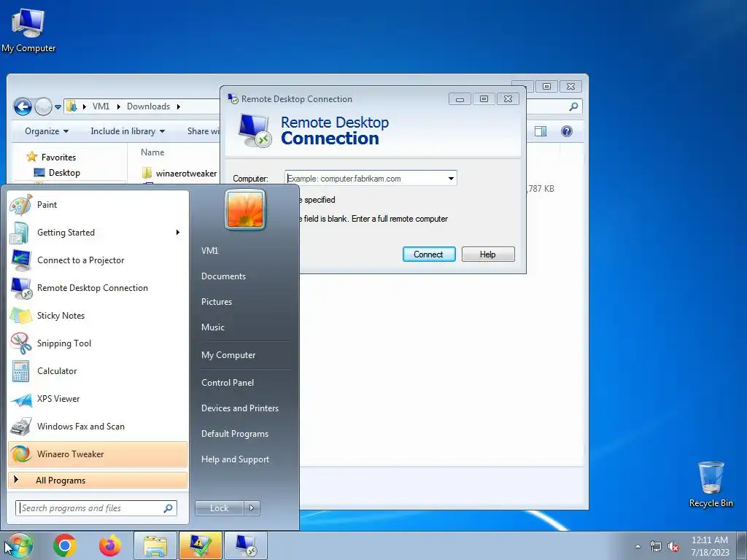Show hidden tray icons arrow
Screen dimensions: 747x560
(x=638, y=546)
